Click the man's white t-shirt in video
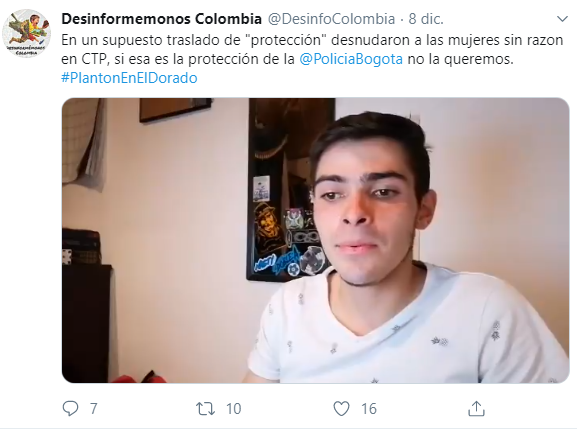577x437 pixels. (x=407, y=326)
